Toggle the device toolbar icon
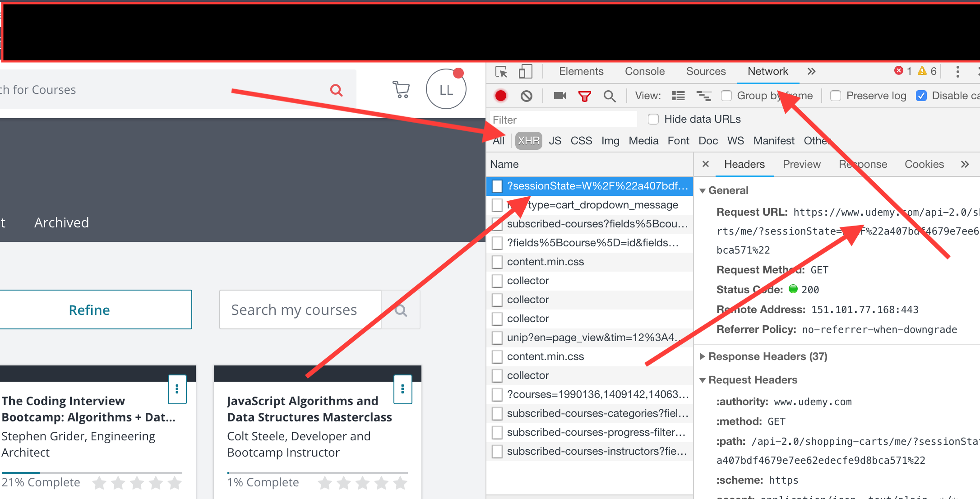The height and width of the screenshot is (499, 980). [525, 71]
